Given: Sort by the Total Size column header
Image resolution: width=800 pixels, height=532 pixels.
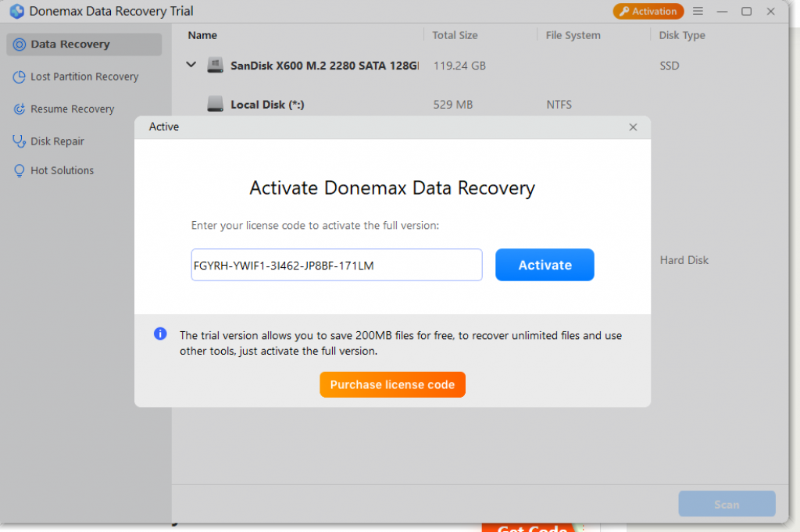Looking at the screenshot, I should pos(455,35).
